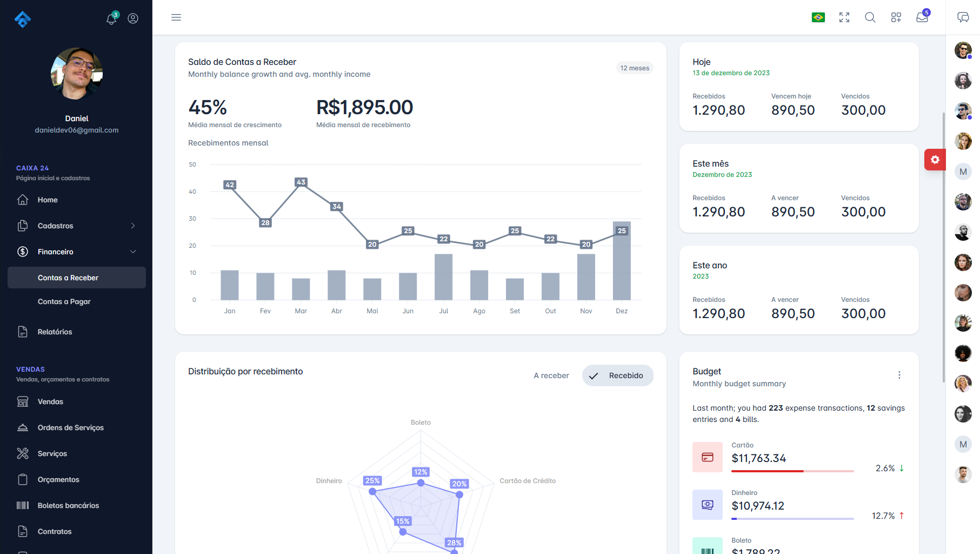The image size is (980, 554).
Task: Click the 13 de dezembro de 2023 date
Action: [731, 73]
